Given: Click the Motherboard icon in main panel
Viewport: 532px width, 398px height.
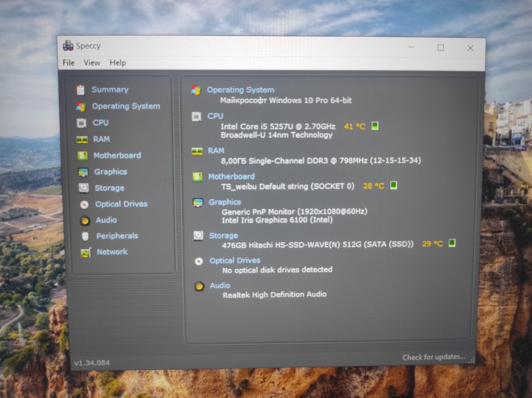Looking at the screenshot, I should [x=197, y=177].
